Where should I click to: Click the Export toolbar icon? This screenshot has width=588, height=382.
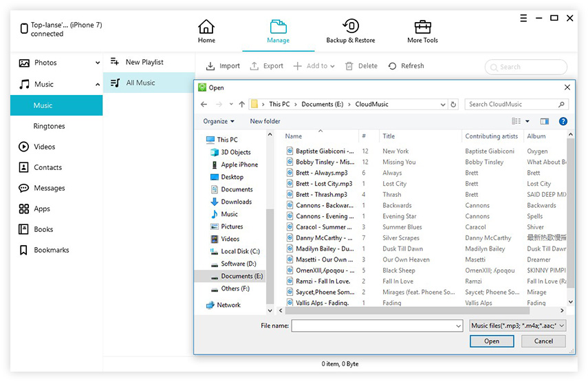coord(254,66)
